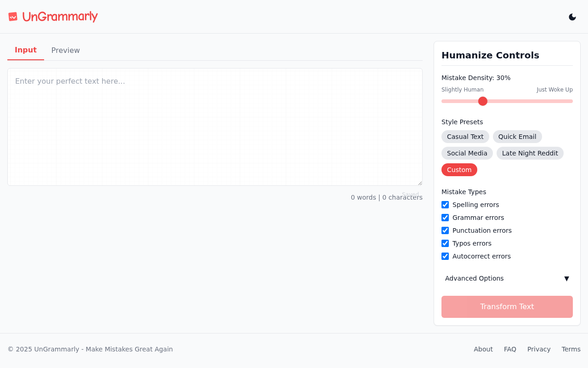Click the Transform Text button
Viewport: 588px width, 368px height.
pyautogui.click(x=507, y=306)
